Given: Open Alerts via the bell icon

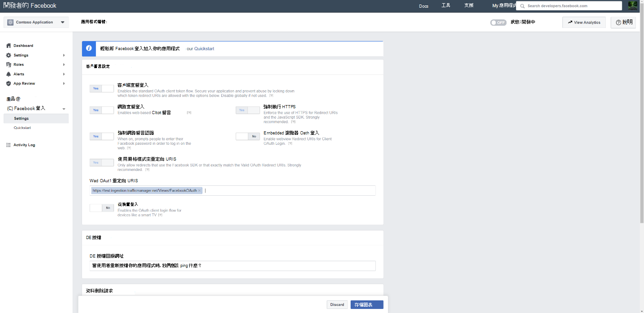Looking at the screenshot, I should pyautogui.click(x=9, y=74).
